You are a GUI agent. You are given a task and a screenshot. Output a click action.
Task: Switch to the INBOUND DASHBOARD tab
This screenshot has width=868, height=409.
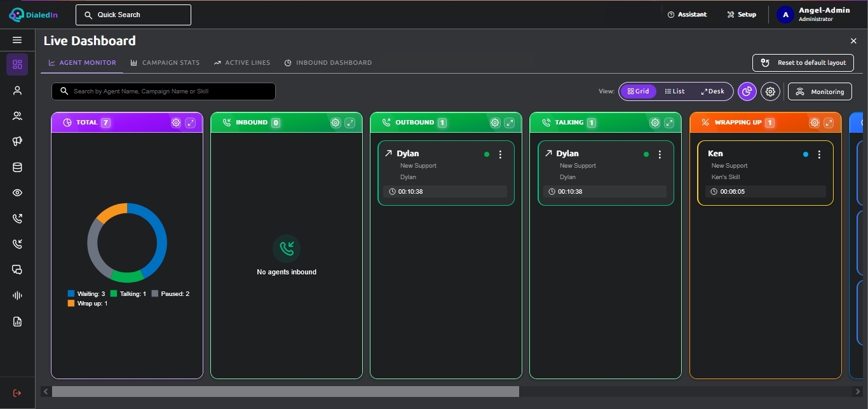[x=328, y=63]
